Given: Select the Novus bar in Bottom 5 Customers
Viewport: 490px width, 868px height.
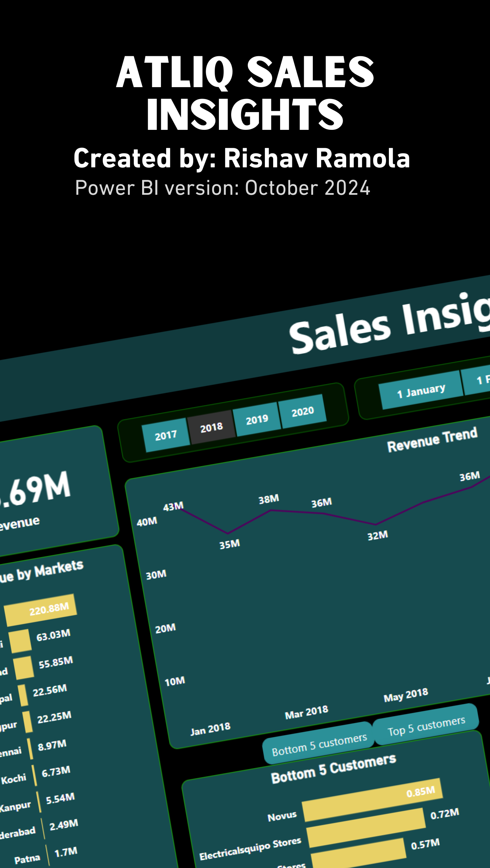Looking at the screenshot, I should pyautogui.click(x=372, y=800).
